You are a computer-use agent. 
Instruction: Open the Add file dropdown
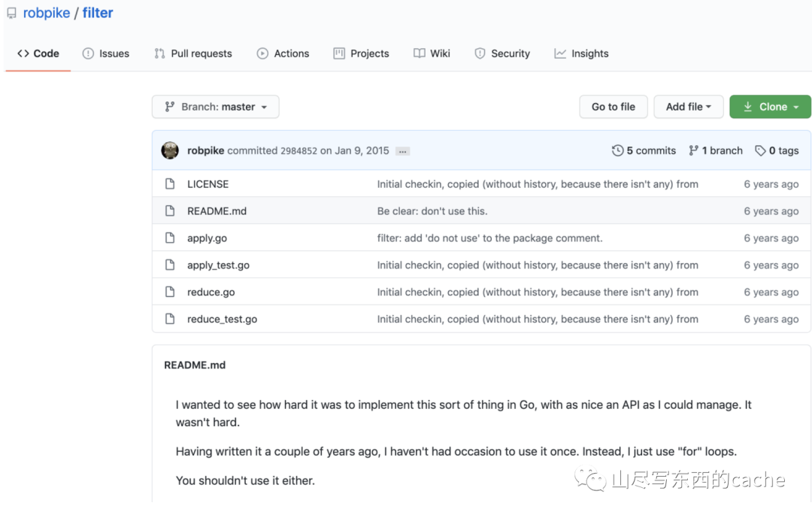coord(688,107)
